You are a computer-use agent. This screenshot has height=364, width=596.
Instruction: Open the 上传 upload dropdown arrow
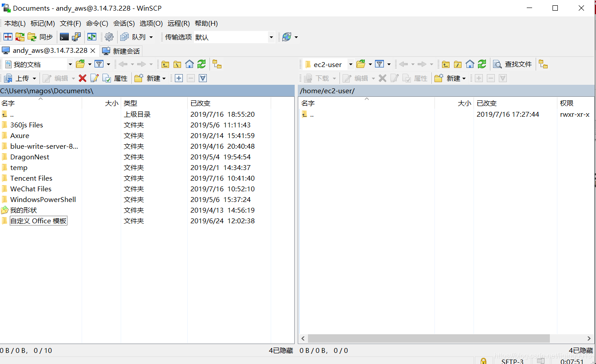[34, 79]
